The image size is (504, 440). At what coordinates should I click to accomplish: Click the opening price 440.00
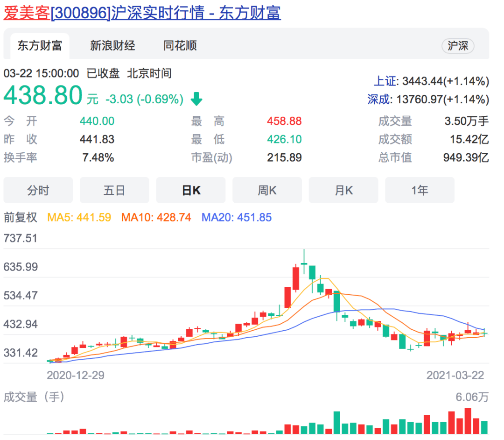pyautogui.click(x=97, y=121)
